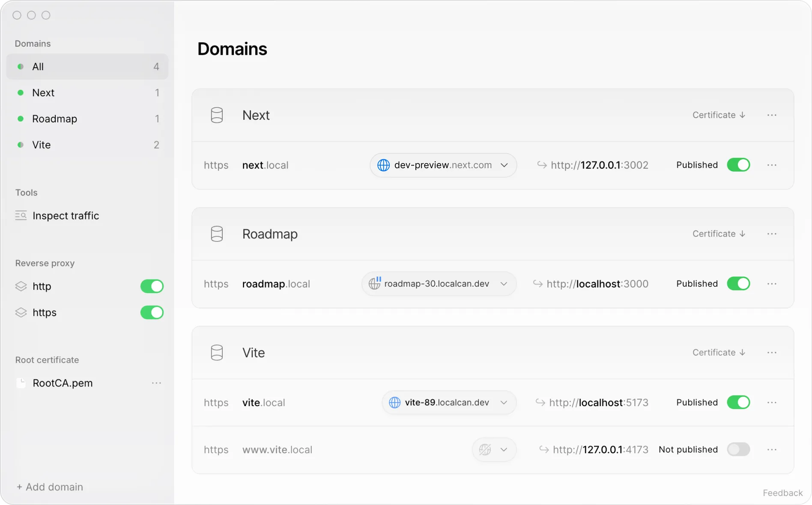Click the Add domain button
This screenshot has height=505, width=812.
tap(50, 487)
